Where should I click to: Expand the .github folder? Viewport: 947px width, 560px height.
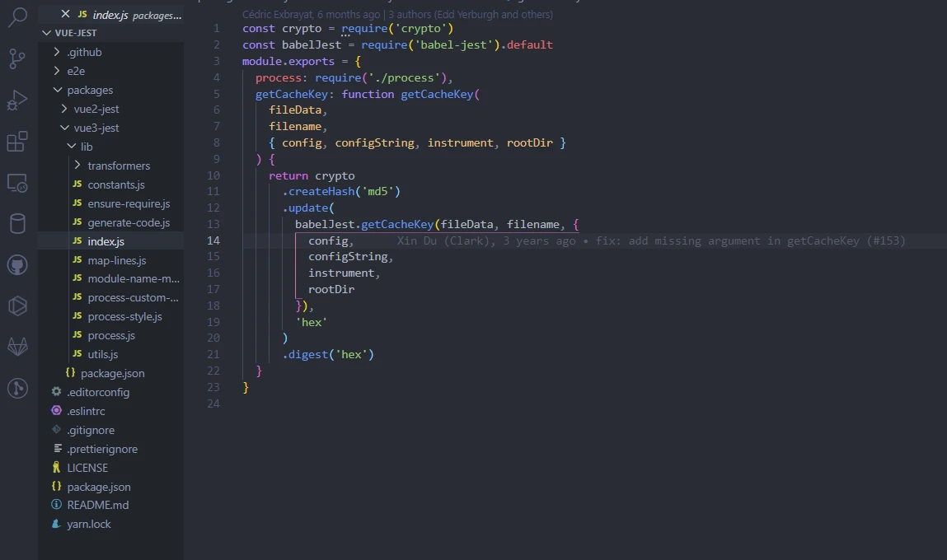[84, 52]
